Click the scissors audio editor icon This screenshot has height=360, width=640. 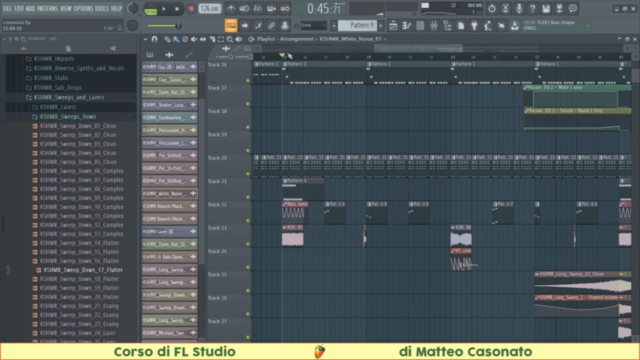[x=505, y=9]
